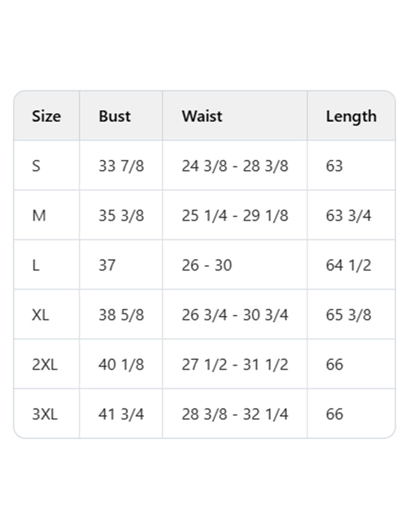Click the Length column header
This screenshot has height=532, width=405.
coord(351,117)
